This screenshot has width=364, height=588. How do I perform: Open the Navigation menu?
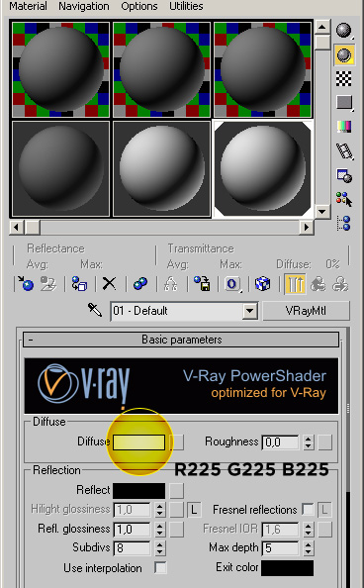84,6
